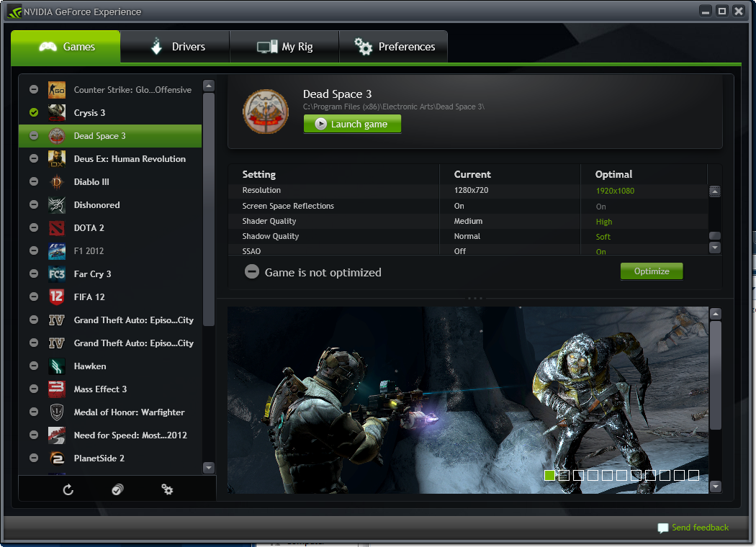This screenshot has width=756, height=547.
Task: Click the Optimal column header
Action: pos(613,174)
